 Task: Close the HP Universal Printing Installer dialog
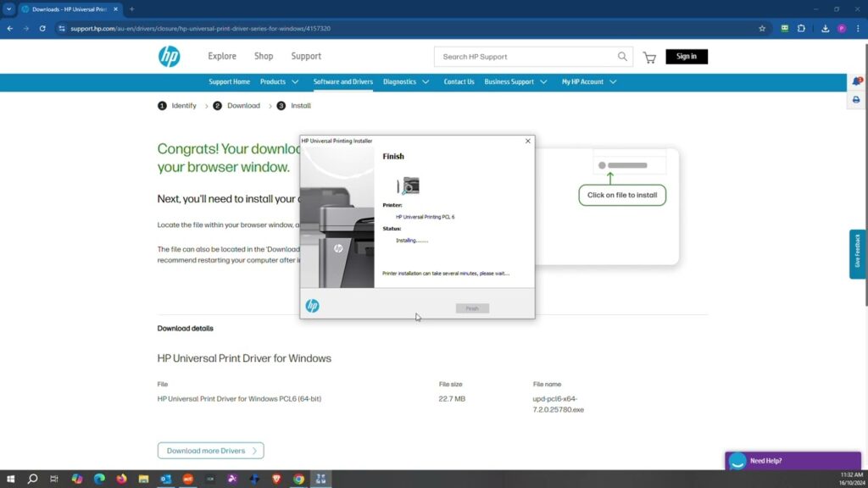point(527,141)
